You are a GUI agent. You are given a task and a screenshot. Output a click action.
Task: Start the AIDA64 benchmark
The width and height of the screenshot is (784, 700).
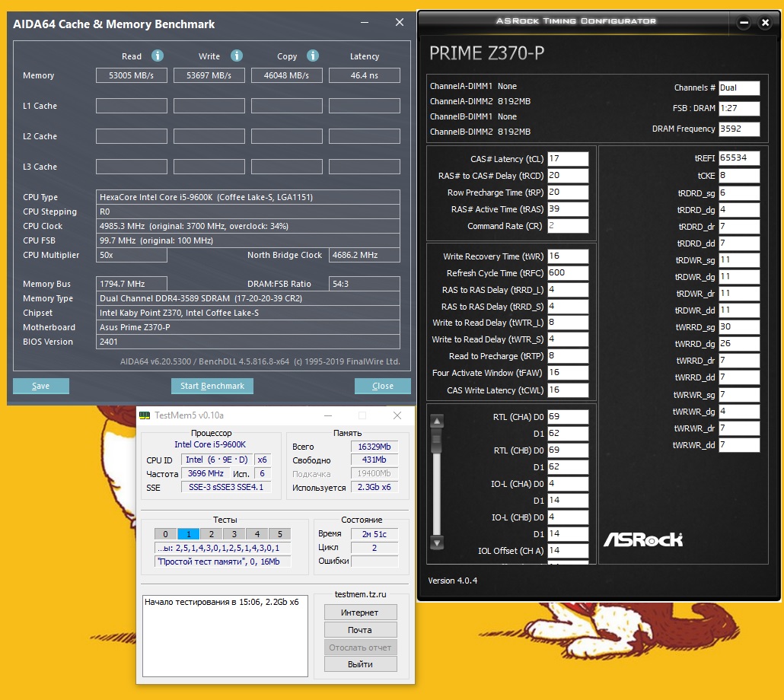point(212,386)
